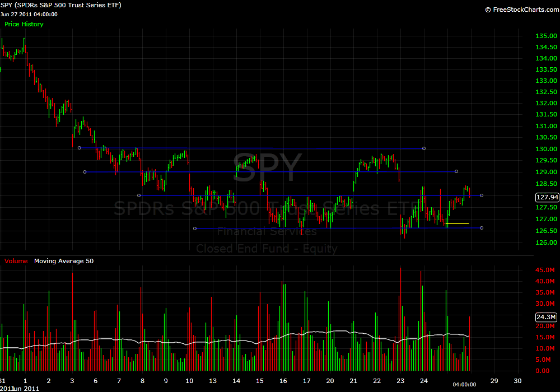This screenshot has height=392, width=560.
Task: Click the green Price History label
Action: pos(24,24)
